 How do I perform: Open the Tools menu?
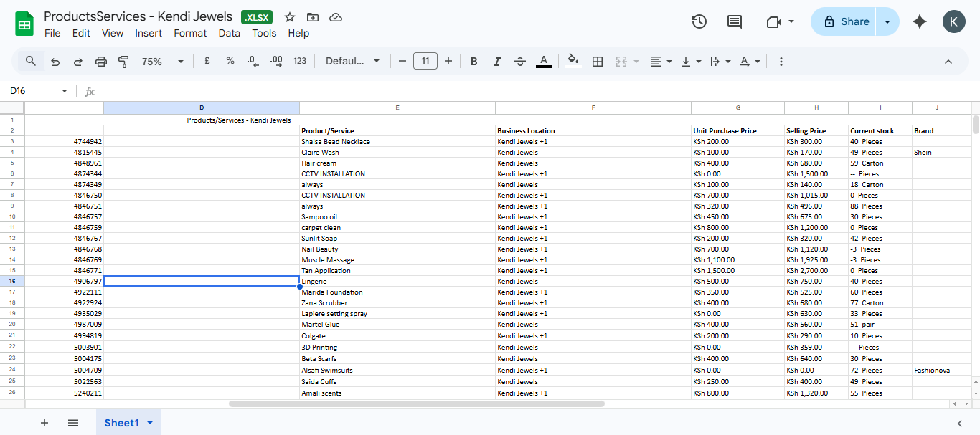point(264,33)
